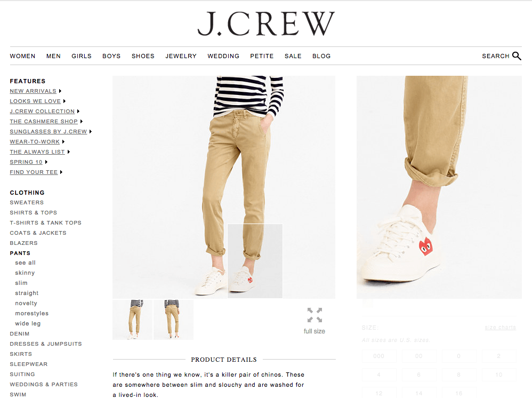The height and width of the screenshot is (398, 532).
Task: Click the J.Crew logo
Action: click(x=266, y=24)
